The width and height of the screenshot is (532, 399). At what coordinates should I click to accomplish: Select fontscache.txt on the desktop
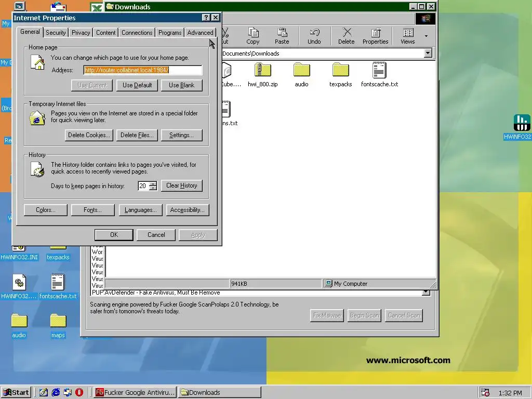(x=58, y=287)
